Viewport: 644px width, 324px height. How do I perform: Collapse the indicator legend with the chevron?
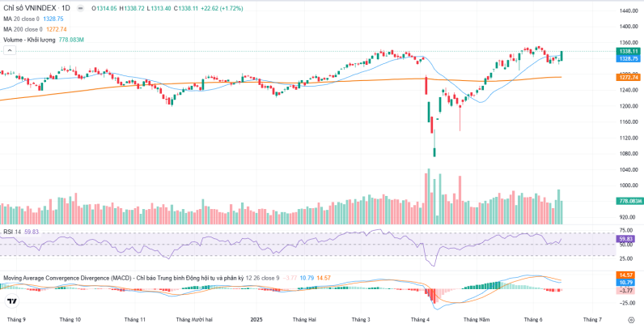[x=10, y=50]
